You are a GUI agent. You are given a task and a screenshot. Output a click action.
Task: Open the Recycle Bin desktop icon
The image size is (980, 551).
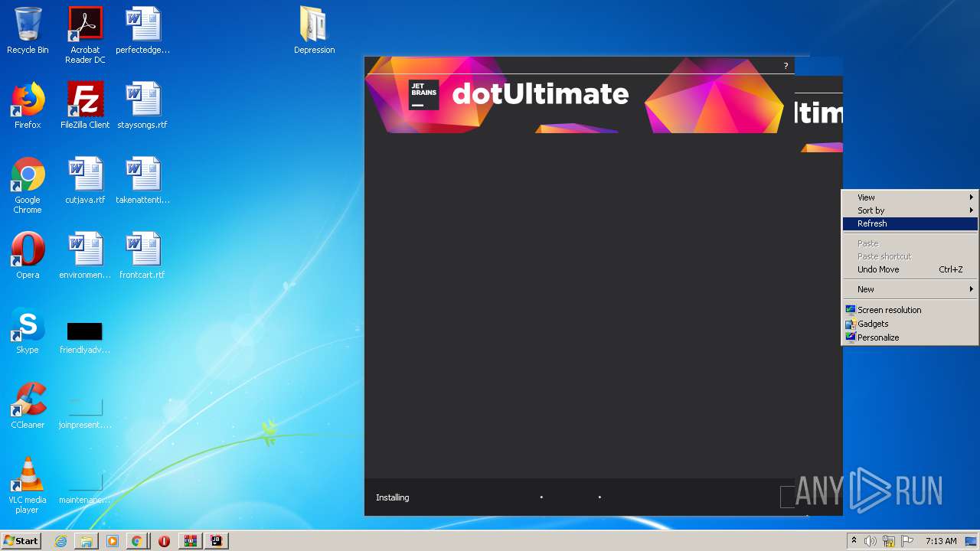point(28,31)
